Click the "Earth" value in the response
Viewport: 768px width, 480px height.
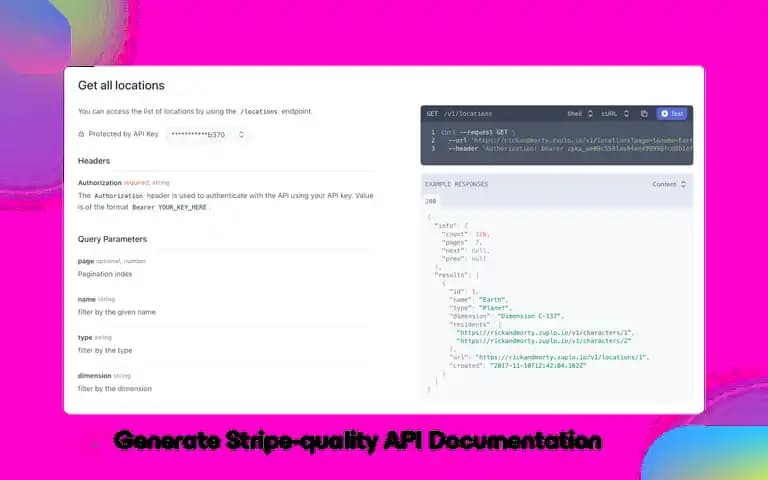(x=493, y=300)
